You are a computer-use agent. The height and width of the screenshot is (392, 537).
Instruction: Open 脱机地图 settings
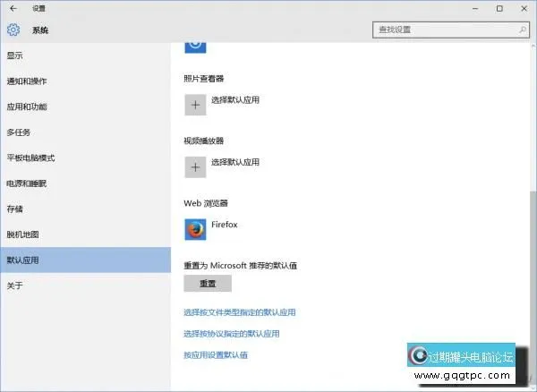pos(23,234)
